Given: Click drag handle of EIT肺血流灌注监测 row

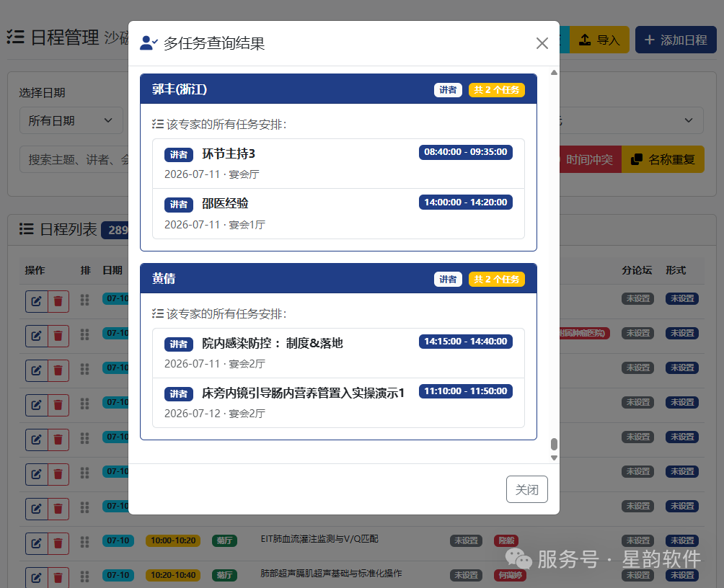Looking at the screenshot, I should point(84,542).
